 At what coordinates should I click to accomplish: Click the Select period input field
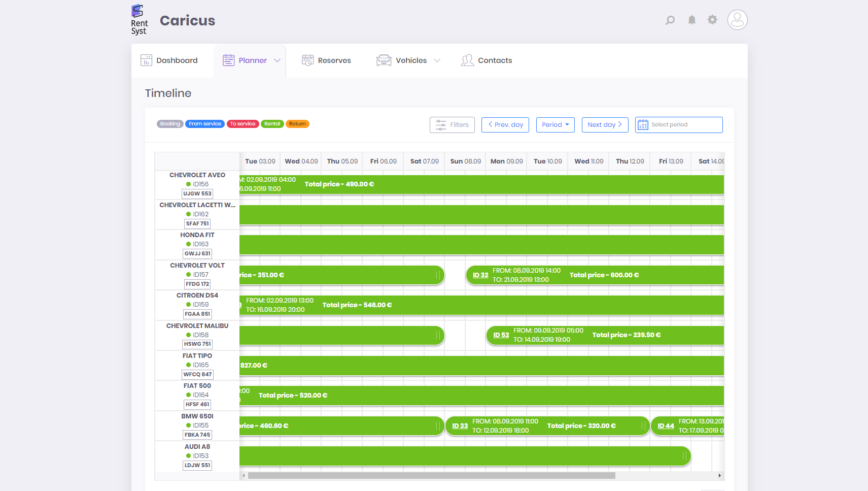pos(685,125)
